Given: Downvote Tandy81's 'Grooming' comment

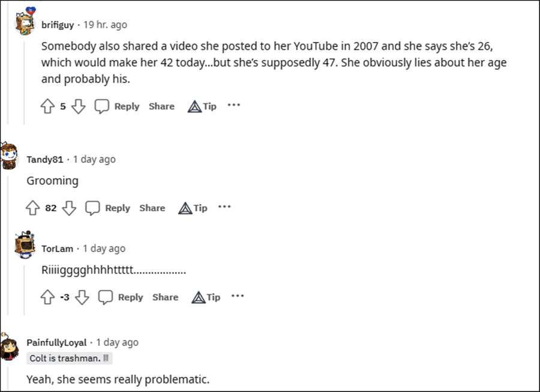Looking at the screenshot, I should click(70, 208).
